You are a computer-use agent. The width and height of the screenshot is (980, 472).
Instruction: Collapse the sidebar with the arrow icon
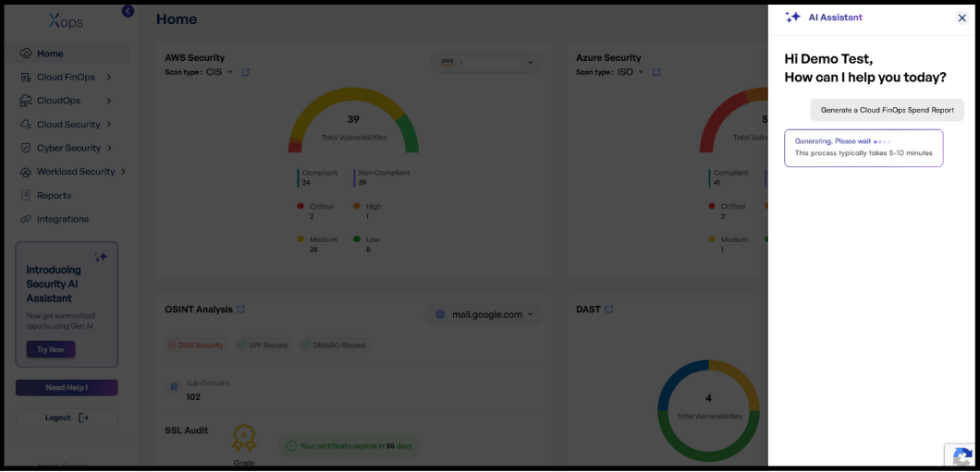tap(128, 11)
